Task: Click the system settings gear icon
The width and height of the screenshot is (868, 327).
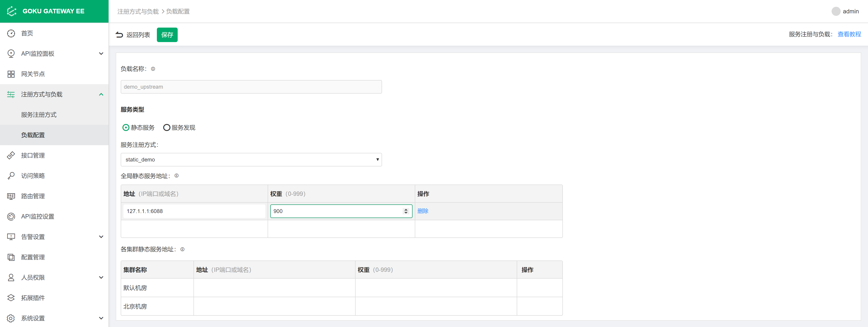Action: click(11, 318)
